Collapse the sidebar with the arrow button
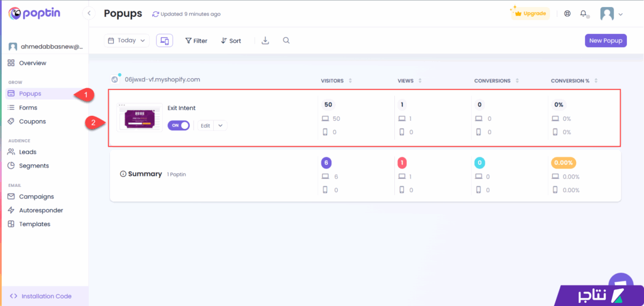Viewport: 644px width, 306px height. 89,14
